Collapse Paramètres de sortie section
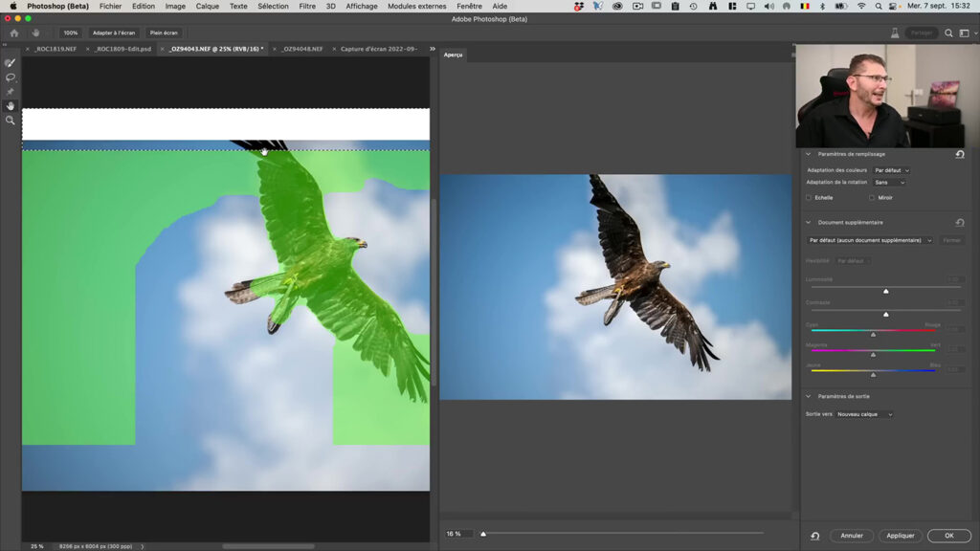 pos(808,397)
